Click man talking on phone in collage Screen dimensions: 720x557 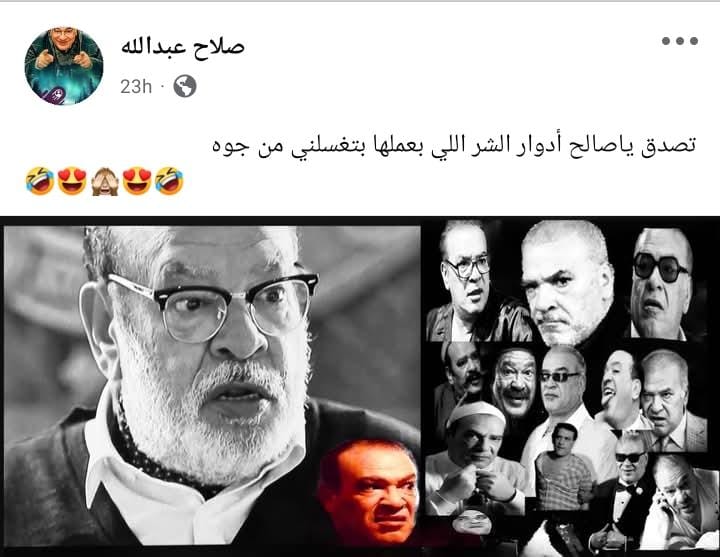click(x=681, y=501)
